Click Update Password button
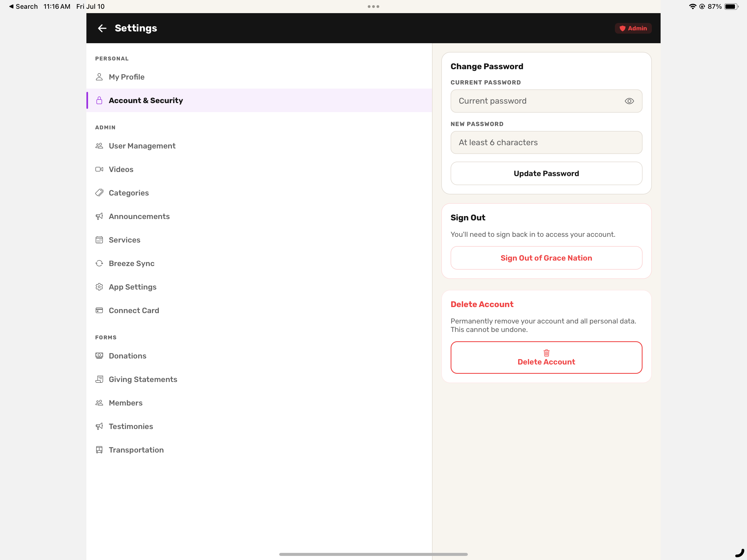747x560 pixels. tap(546, 173)
